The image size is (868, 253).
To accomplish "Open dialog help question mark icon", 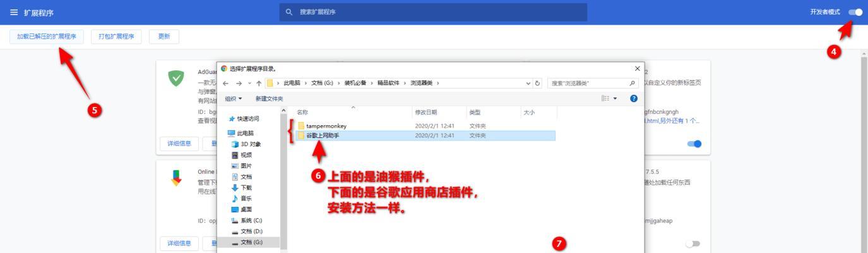I will [634, 99].
